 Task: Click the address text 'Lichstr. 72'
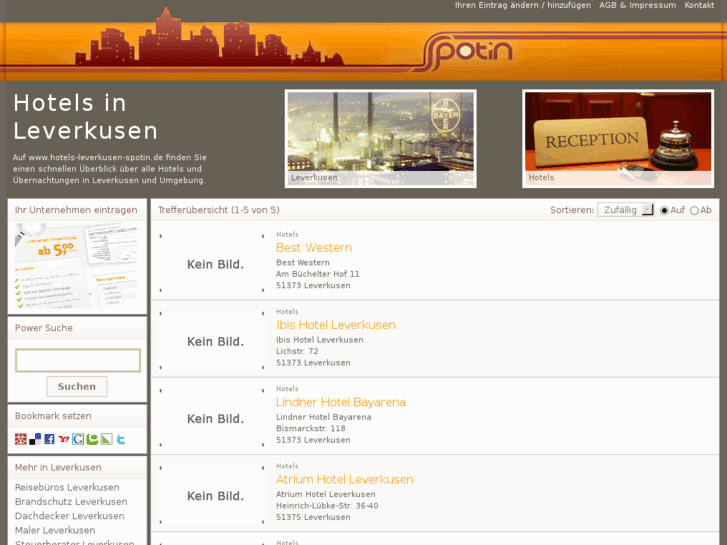coord(297,351)
